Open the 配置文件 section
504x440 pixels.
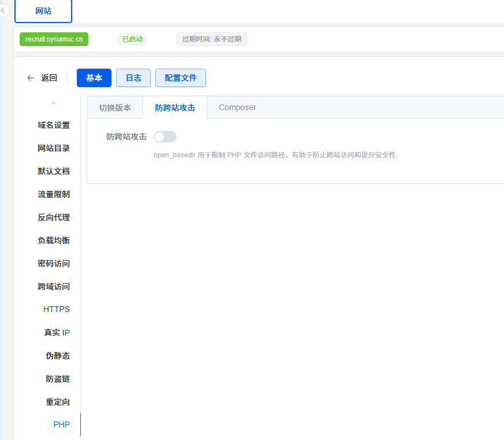pyautogui.click(x=181, y=78)
